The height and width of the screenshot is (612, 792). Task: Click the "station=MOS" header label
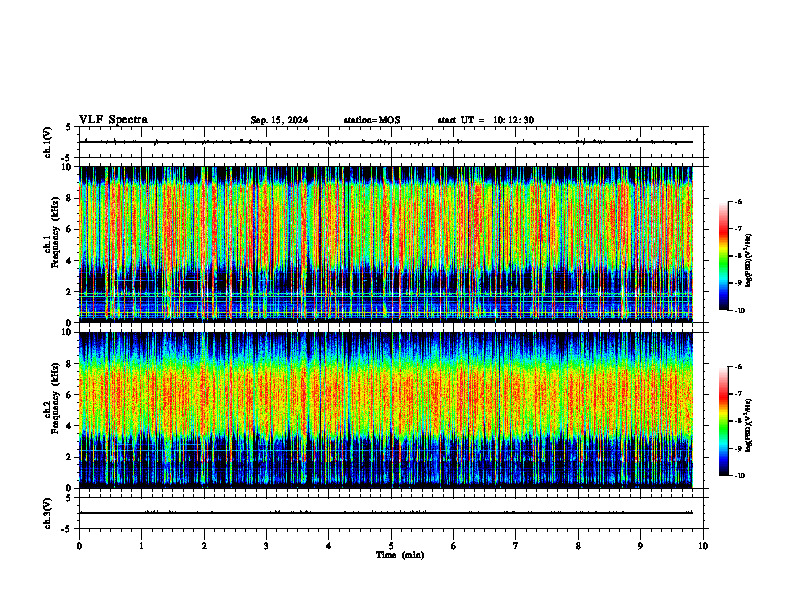tap(372, 120)
